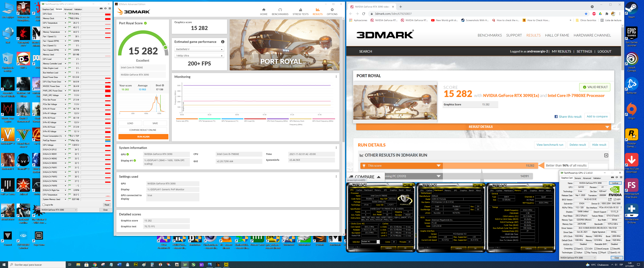
Task: Switch to Validation tab in right GPU-Z
Action: 597,178
